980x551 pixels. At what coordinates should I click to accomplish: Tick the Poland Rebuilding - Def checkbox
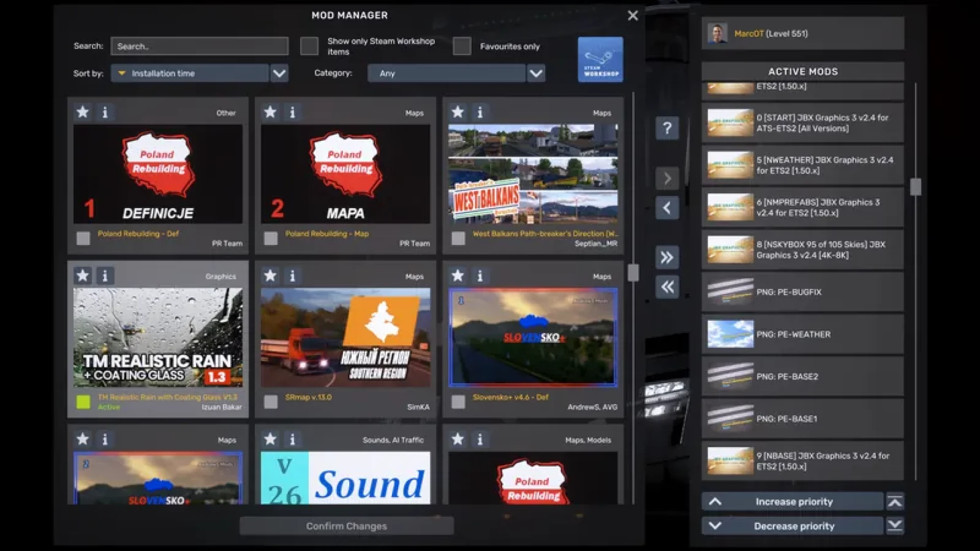(83, 238)
